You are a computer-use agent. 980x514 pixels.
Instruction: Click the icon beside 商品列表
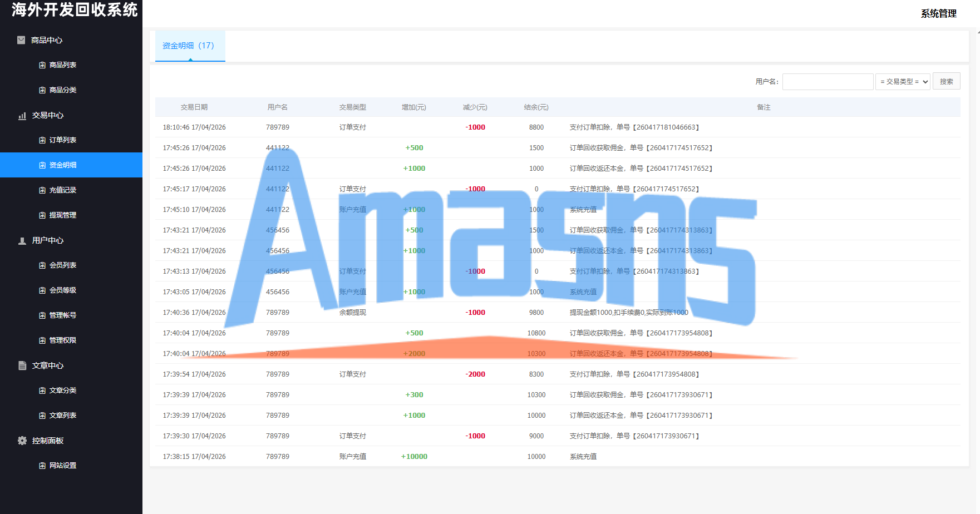click(42, 65)
